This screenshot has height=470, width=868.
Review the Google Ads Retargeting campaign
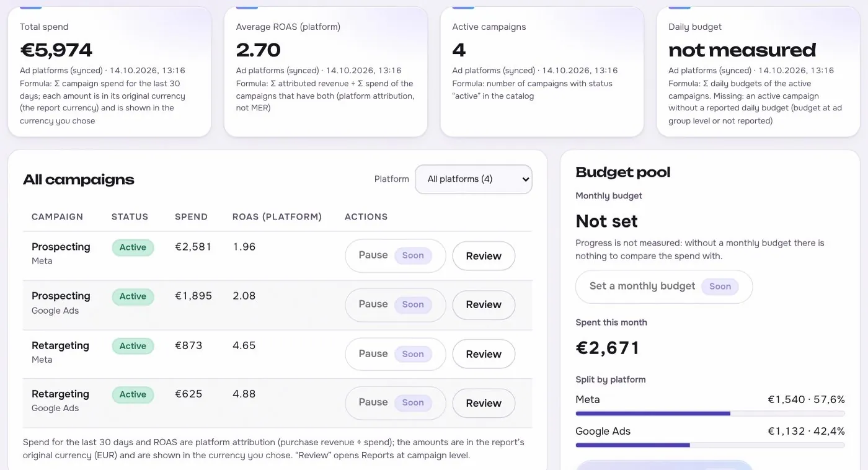click(x=484, y=403)
